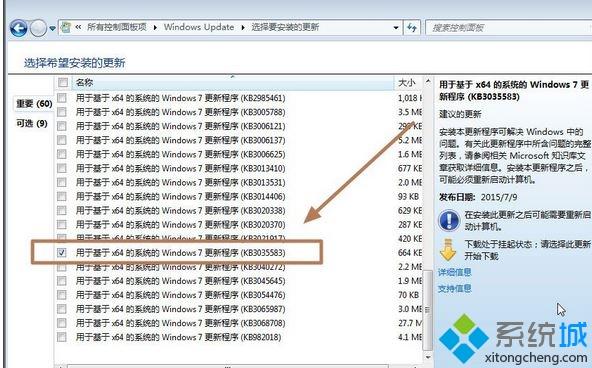Click the yellow download-pending arrow icon
The height and width of the screenshot is (368, 592).
pos(448,249)
